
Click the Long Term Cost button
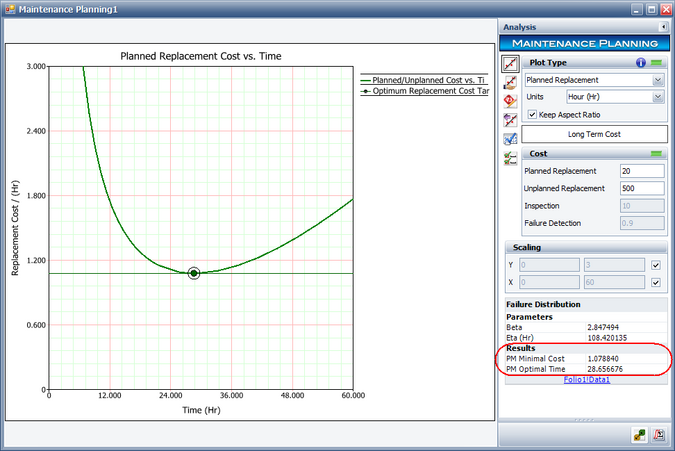(594, 134)
